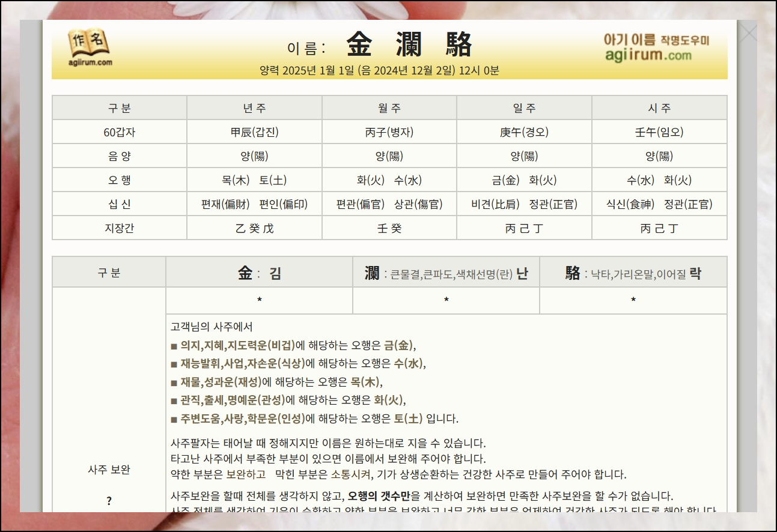Click the 년주 column header
This screenshot has width=777, height=532.
click(254, 108)
